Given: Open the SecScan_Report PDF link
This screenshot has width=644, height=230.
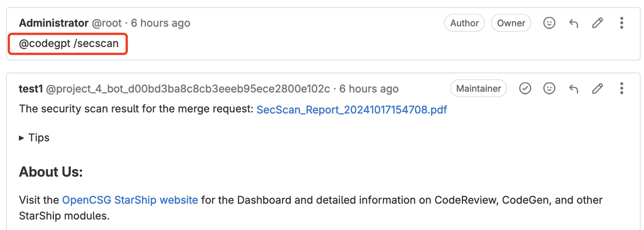Looking at the screenshot, I should pyautogui.click(x=351, y=109).
